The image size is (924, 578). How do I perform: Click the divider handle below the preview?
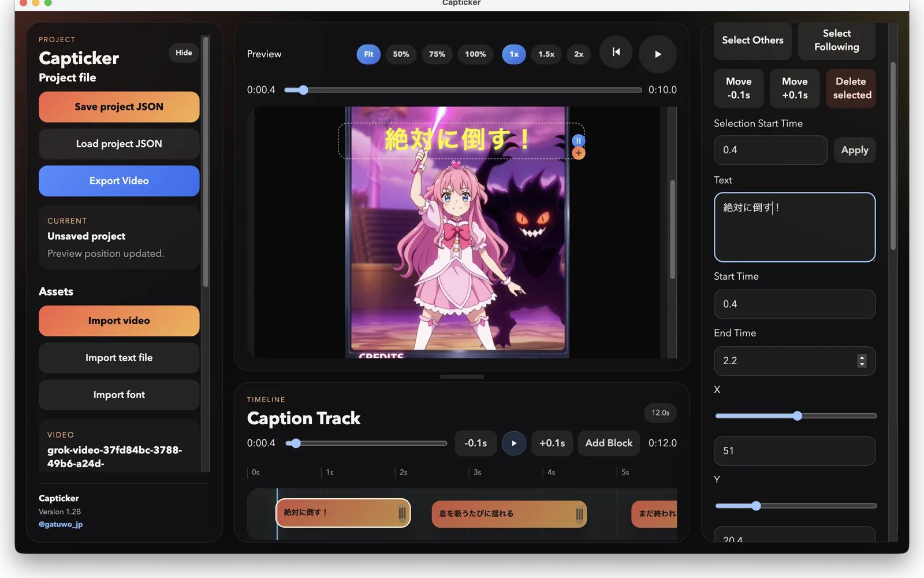click(462, 377)
